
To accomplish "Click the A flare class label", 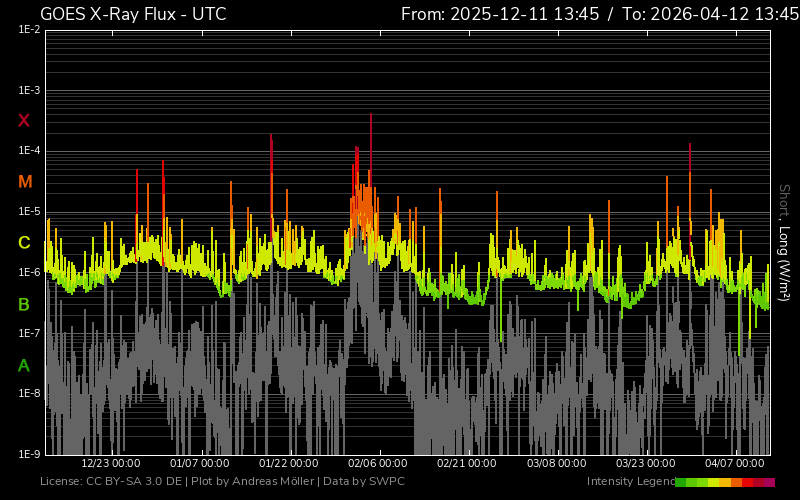I will coord(24,366).
